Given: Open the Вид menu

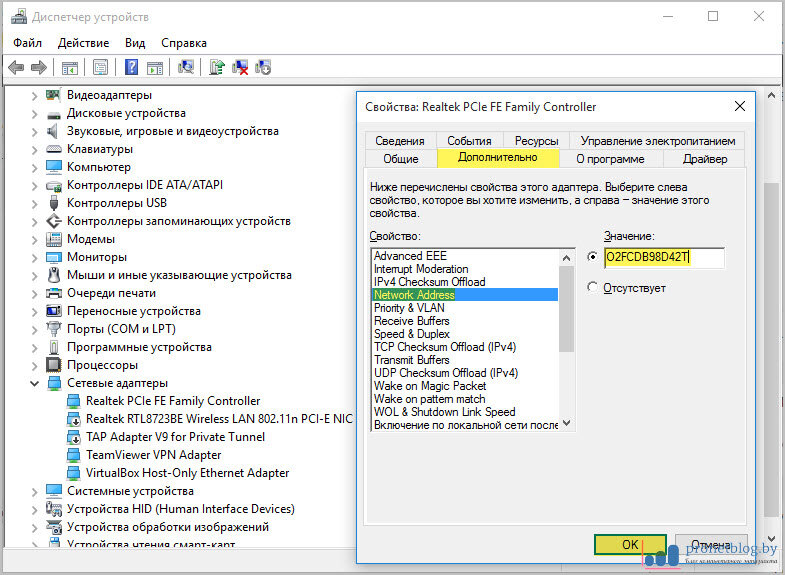Looking at the screenshot, I should point(135,43).
